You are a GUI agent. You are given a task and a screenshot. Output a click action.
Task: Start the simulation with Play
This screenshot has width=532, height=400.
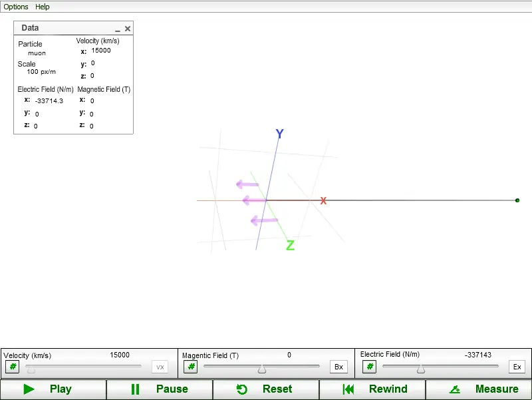53,389
